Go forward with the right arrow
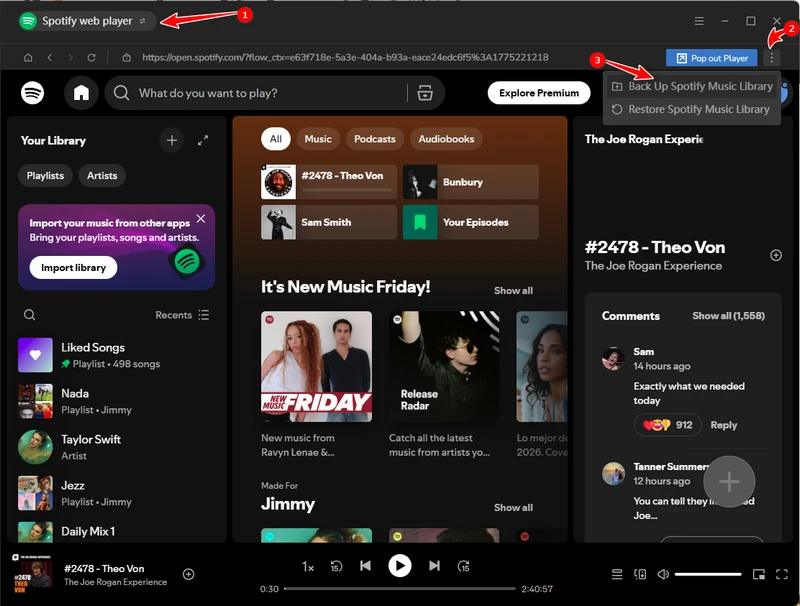 click(70, 58)
